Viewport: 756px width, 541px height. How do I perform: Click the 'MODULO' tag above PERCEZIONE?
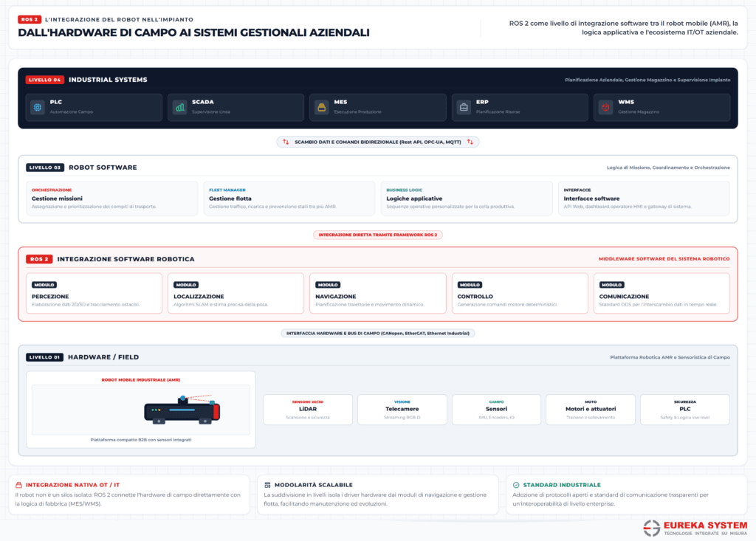click(x=44, y=285)
